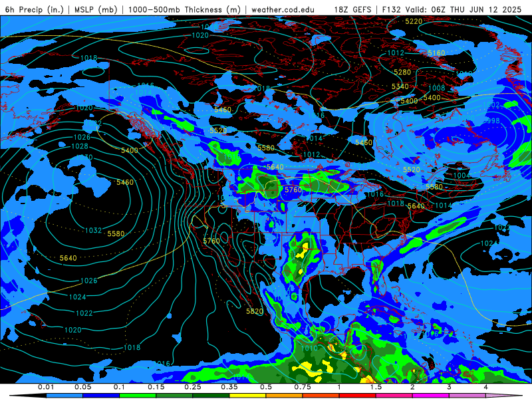Select the yellow 0.35–0.5 legend swatch
The image size is (532, 399).
(247, 396)
